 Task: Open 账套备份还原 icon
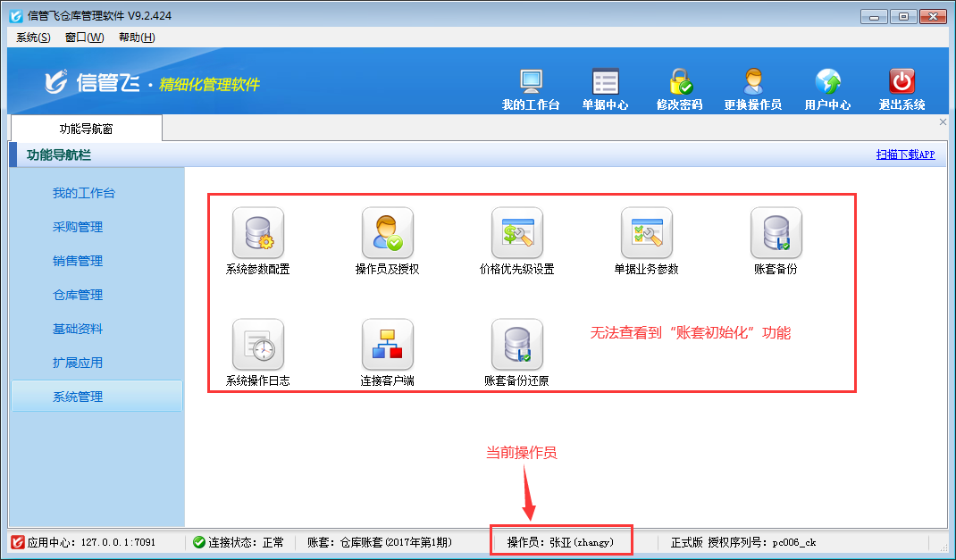pos(516,345)
